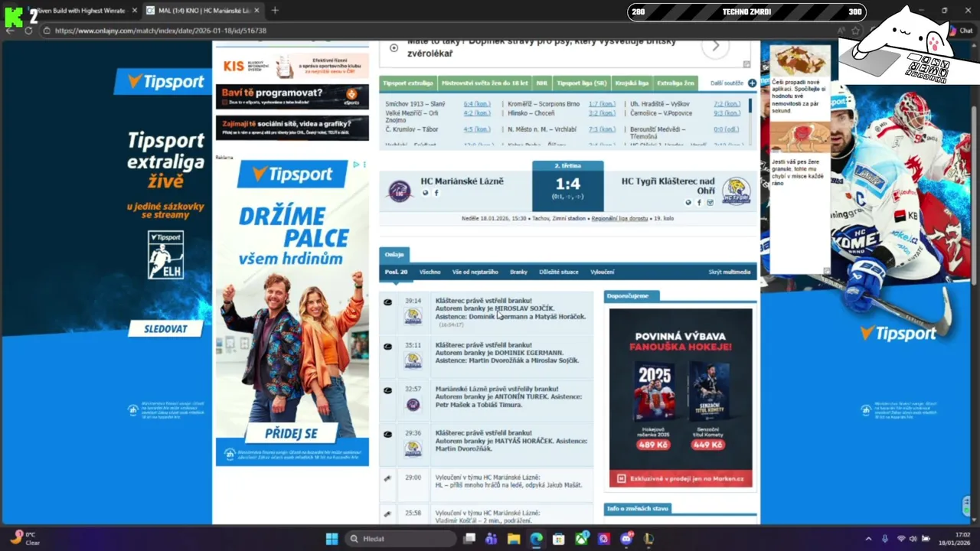
Task: Click Klášterec logo in 39:14 event row
Action: pos(413,316)
